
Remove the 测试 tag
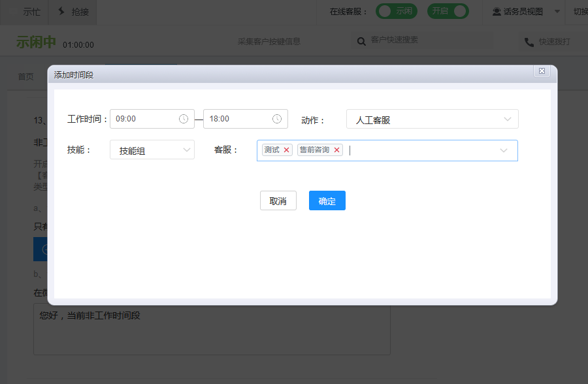[x=286, y=150]
